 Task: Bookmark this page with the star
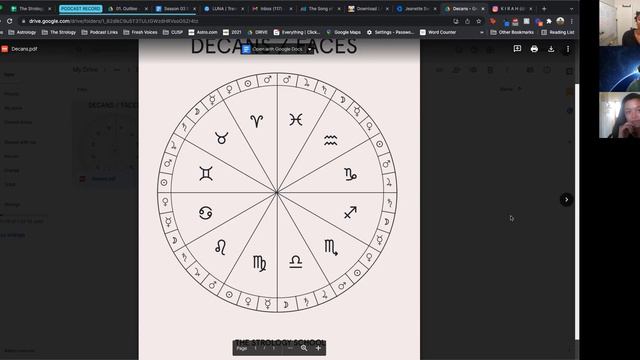(x=479, y=21)
